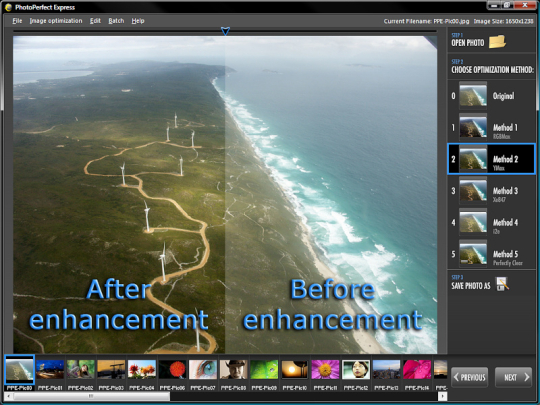Select Method 2 YMax optimization
Viewport: 540px width, 405px height.
491,159
